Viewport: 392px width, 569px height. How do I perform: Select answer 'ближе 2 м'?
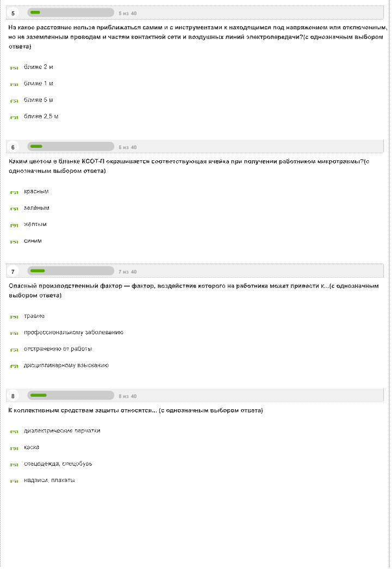pos(14,68)
